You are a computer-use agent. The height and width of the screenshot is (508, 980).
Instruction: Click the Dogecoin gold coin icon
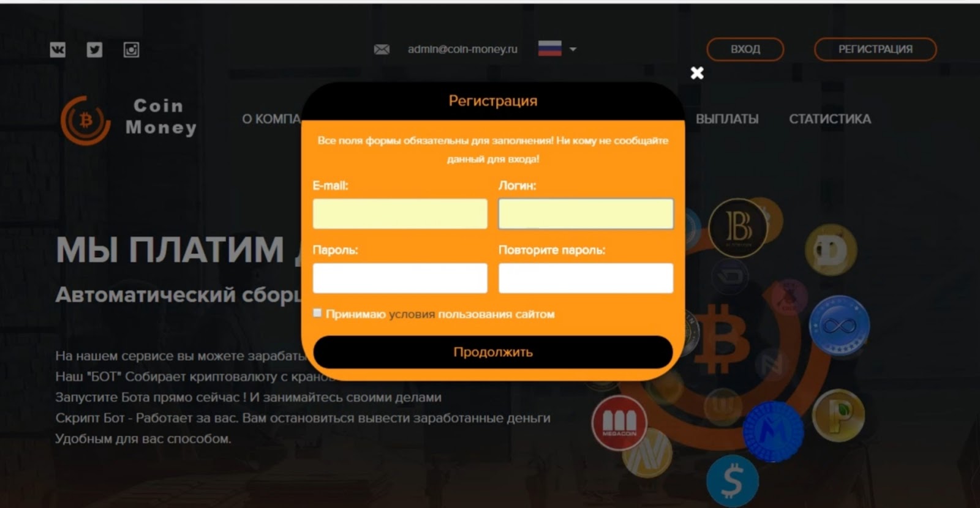click(831, 250)
